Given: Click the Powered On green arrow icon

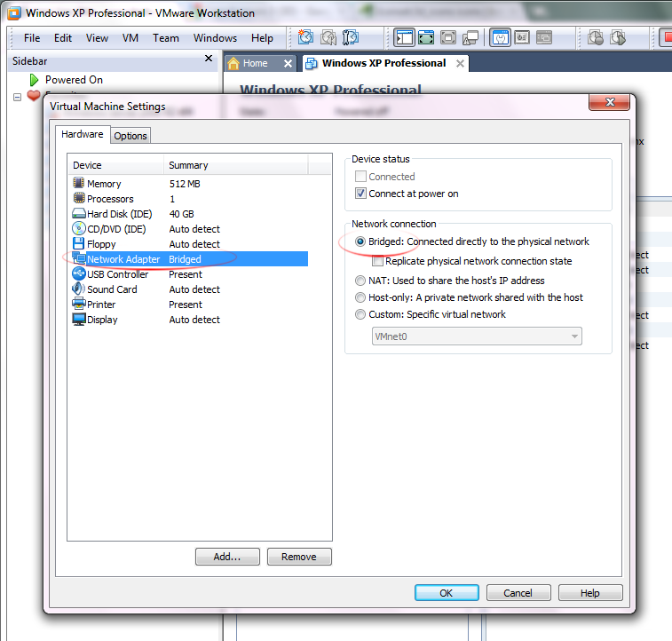Looking at the screenshot, I should [34, 80].
